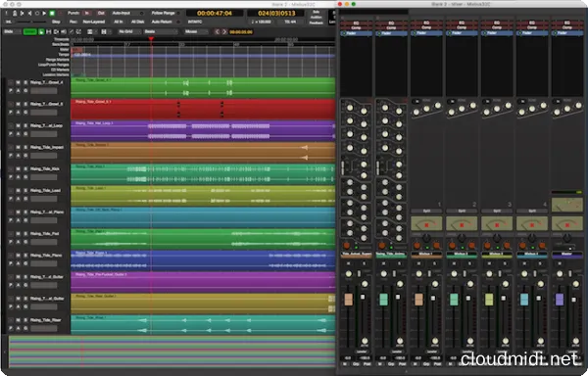Toggle the Follow Range button
Viewport: 588px width, 376px height.
click(163, 13)
